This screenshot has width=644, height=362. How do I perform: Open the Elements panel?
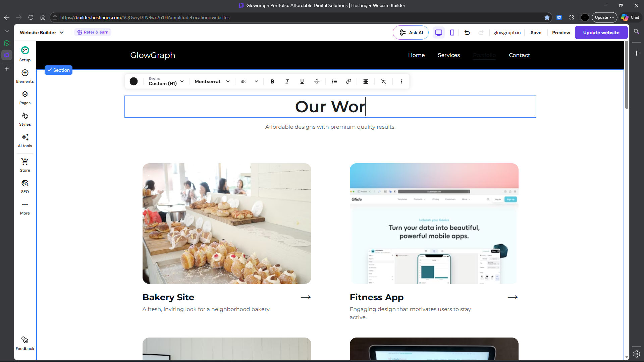point(25,76)
